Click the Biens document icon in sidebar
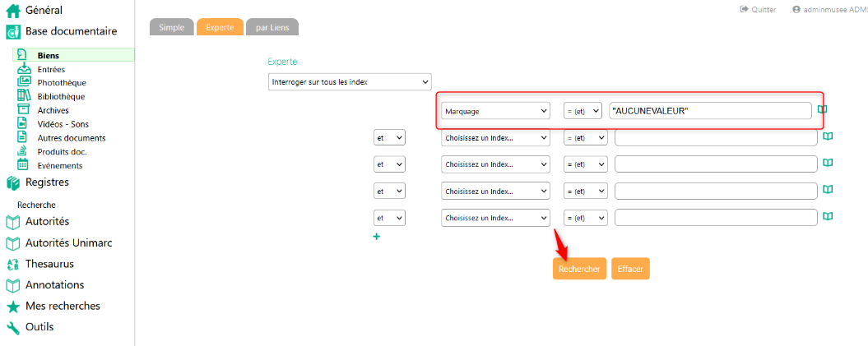Viewport: 868px width, 346px height. coord(23,55)
